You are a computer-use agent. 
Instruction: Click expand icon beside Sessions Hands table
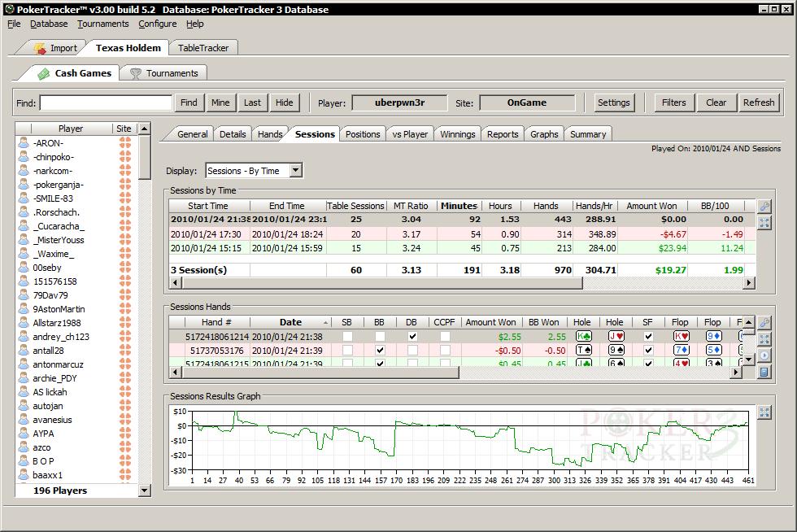764,338
